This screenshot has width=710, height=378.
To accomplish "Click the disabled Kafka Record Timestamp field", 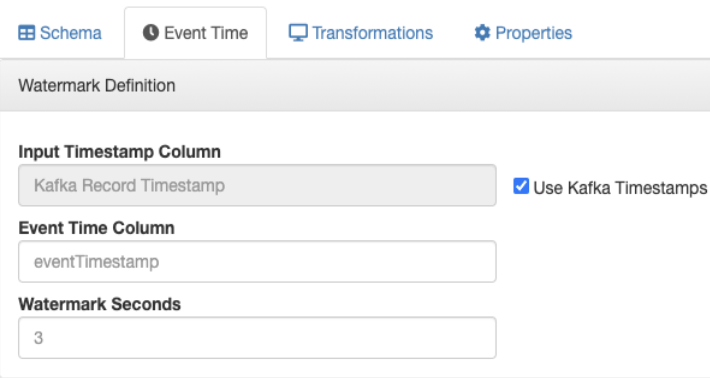I will 257,185.
